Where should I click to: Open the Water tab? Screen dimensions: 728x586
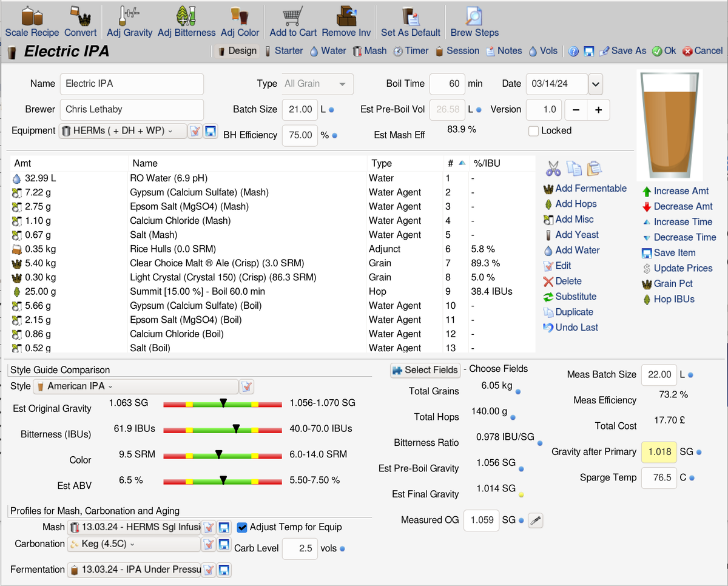[x=328, y=51]
